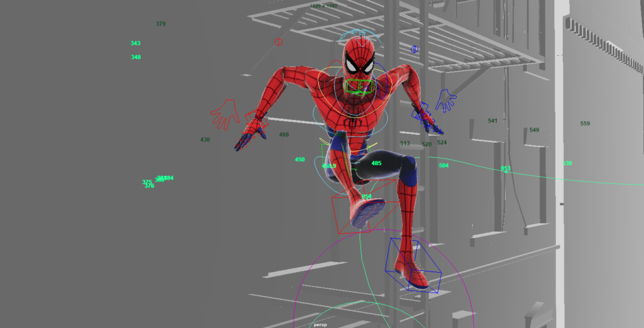644x328 pixels.
Task: Select the large magenta root circle control
Action: (384, 278)
